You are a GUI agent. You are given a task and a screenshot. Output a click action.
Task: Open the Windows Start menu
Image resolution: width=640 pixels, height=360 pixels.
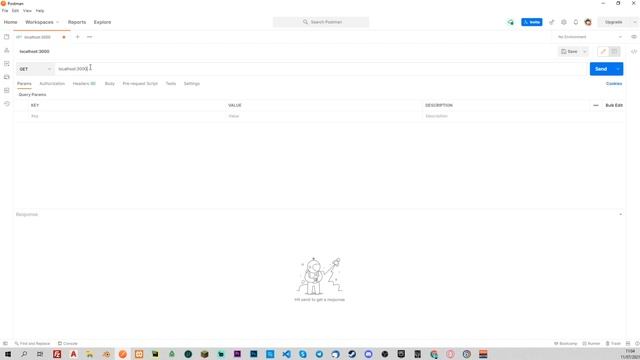pyautogui.click(x=8, y=354)
